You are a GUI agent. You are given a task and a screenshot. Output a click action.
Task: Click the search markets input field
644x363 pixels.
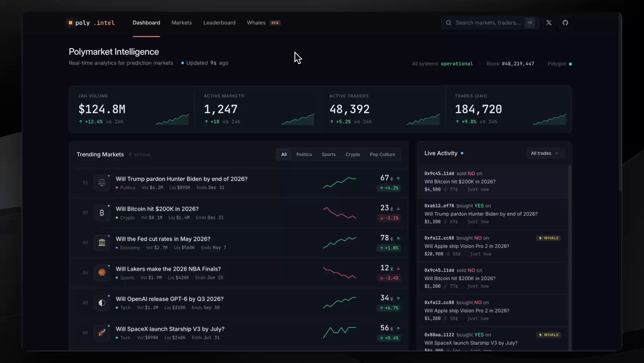(x=490, y=23)
